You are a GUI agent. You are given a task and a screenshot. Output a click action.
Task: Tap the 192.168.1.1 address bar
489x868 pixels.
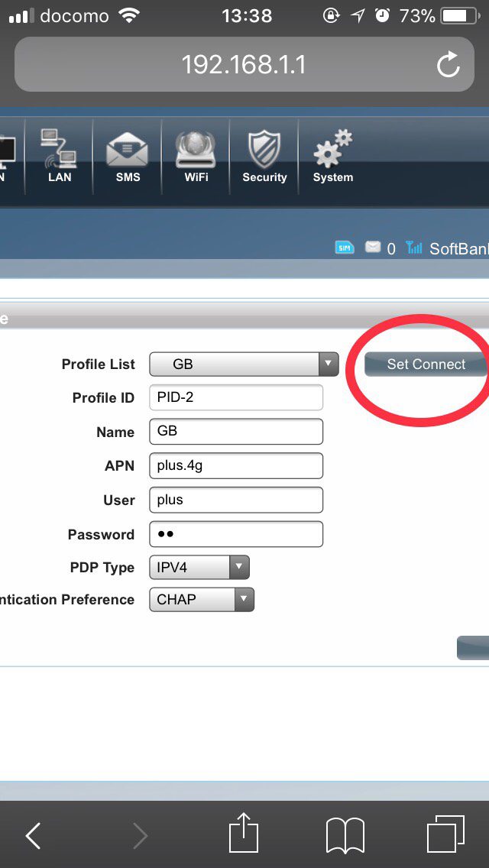244,65
